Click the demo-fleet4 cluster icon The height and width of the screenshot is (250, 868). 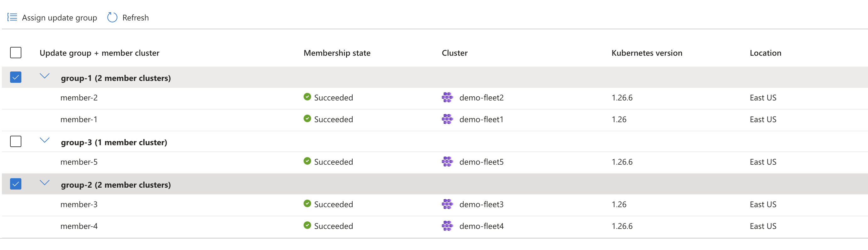pos(447,226)
